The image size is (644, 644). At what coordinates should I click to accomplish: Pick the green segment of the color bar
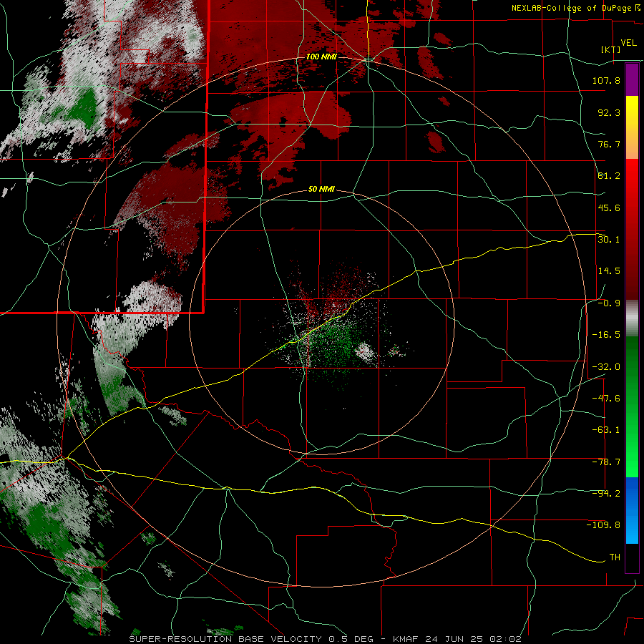[x=632, y=406]
